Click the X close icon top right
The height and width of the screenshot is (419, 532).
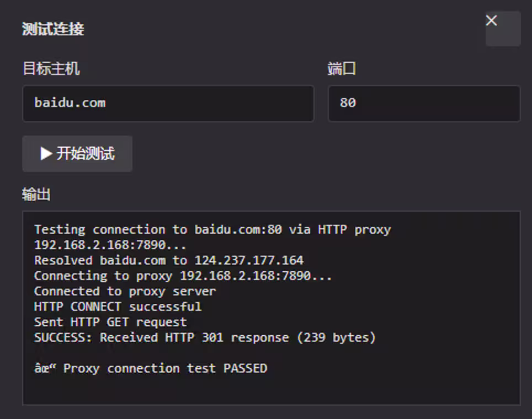point(491,20)
